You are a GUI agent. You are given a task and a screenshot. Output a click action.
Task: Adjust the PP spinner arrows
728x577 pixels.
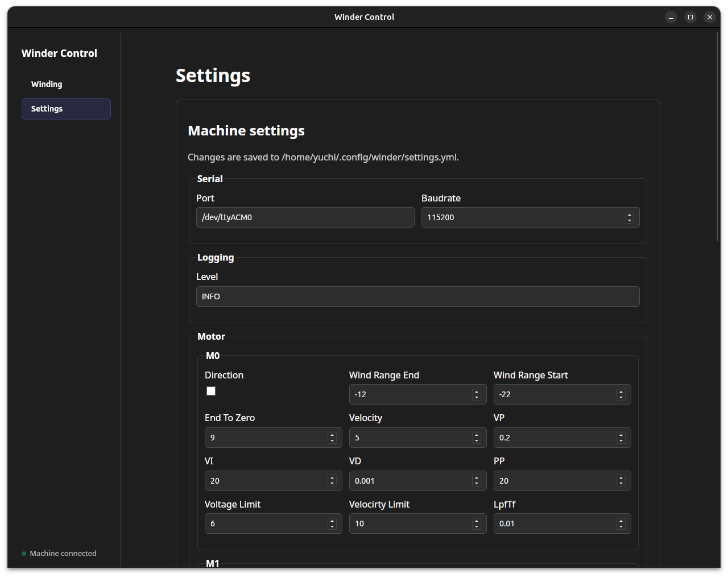click(x=621, y=481)
